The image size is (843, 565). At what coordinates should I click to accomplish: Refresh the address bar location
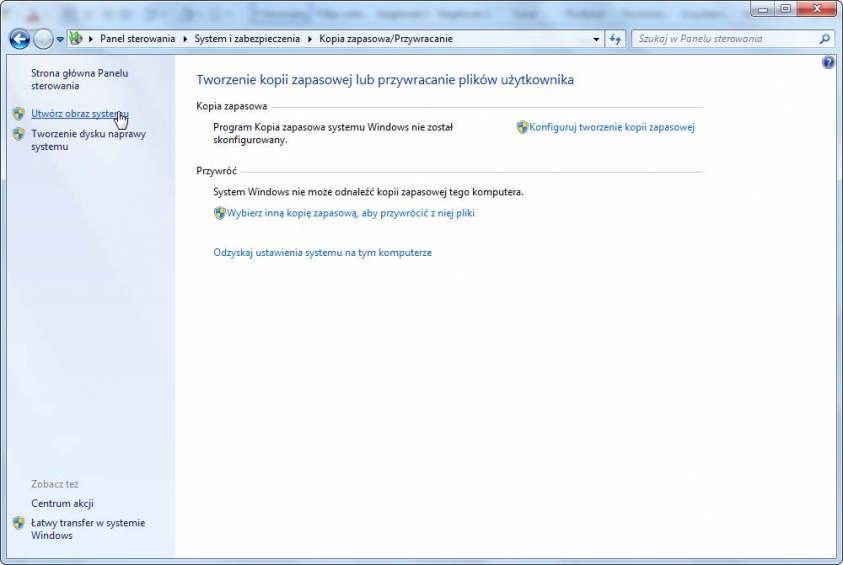point(616,39)
